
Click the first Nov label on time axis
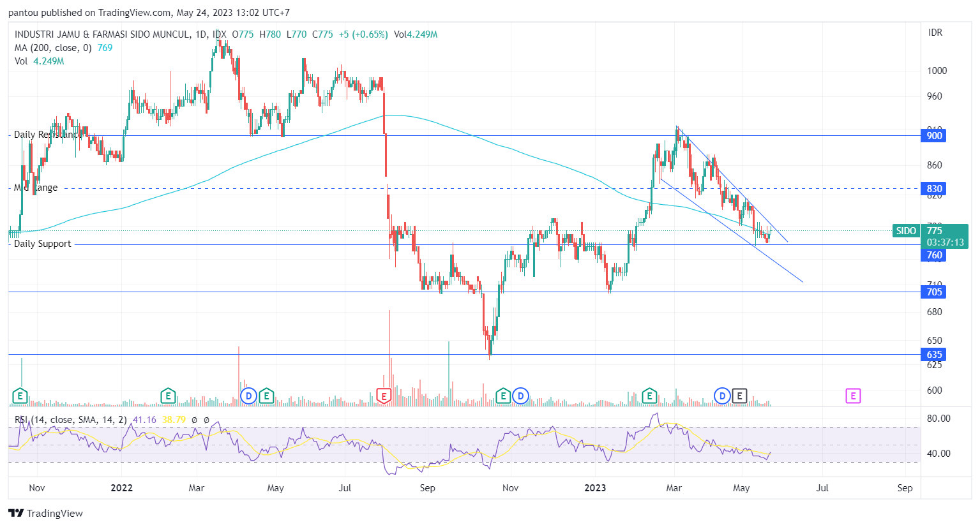(x=37, y=488)
